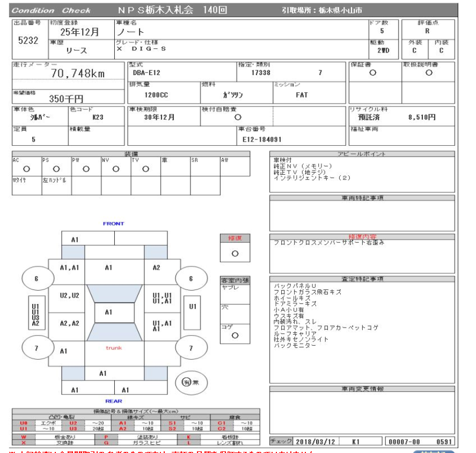This screenshot has width=476, height=453.
Task: Select the アピールポイント section header
Action: pos(361,154)
